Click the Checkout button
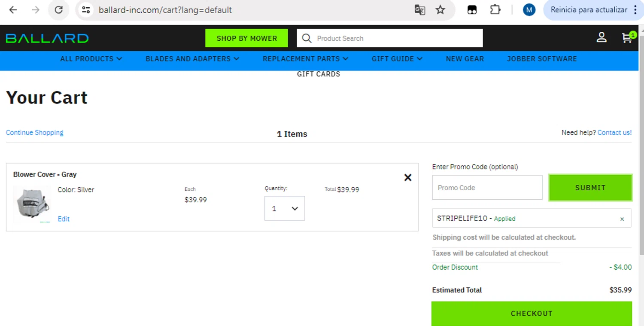The width and height of the screenshot is (644, 326). click(x=532, y=314)
